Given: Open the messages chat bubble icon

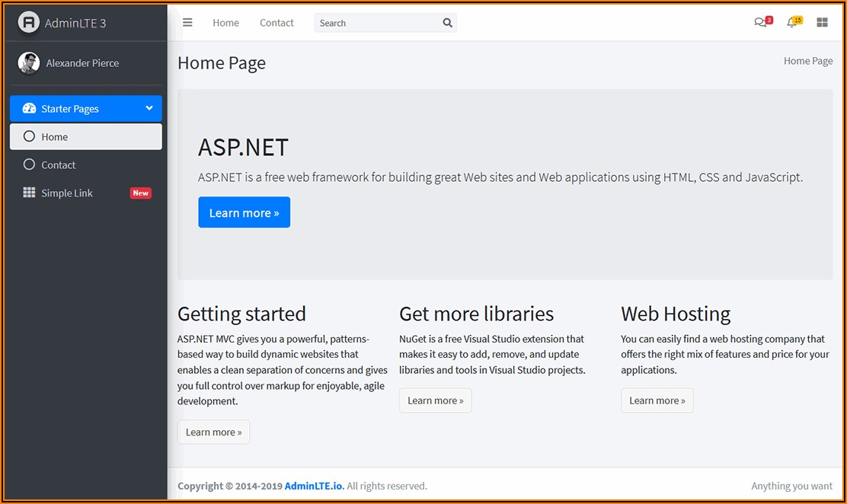Looking at the screenshot, I should [x=760, y=23].
